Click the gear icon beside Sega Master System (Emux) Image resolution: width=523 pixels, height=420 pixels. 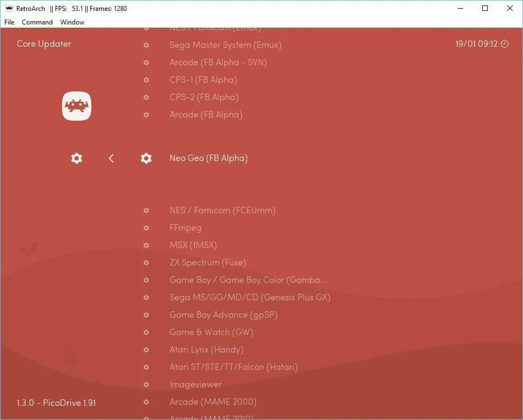(x=146, y=45)
